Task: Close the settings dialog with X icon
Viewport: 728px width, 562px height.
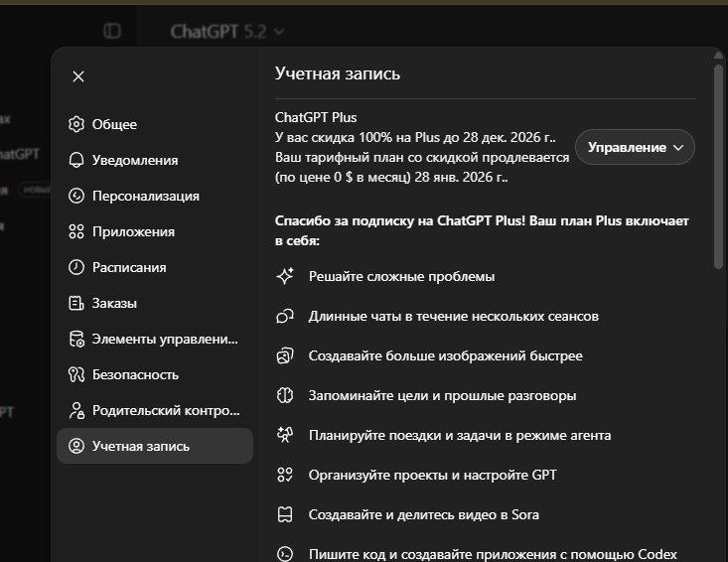Action: (x=78, y=76)
